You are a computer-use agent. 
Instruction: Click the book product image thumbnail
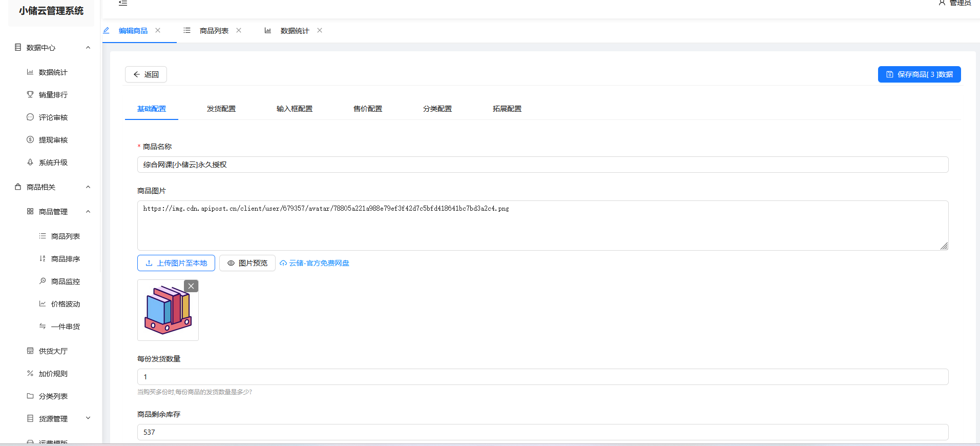(x=168, y=311)
